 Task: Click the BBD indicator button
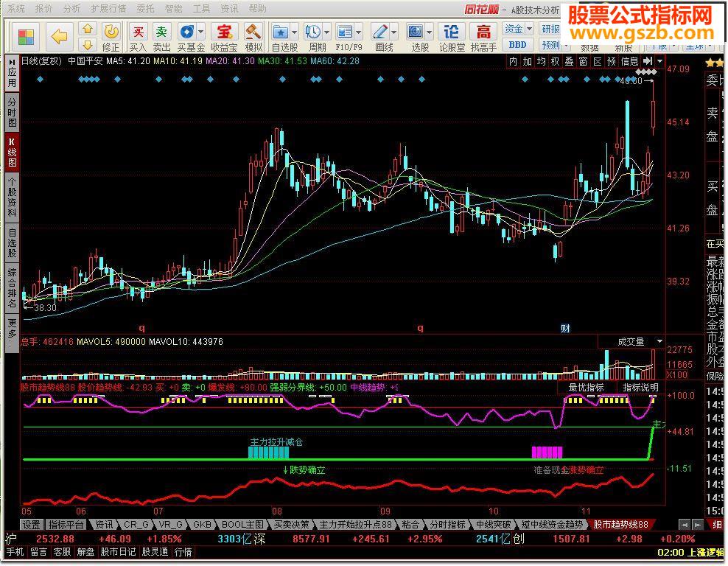tap(517, 44)
